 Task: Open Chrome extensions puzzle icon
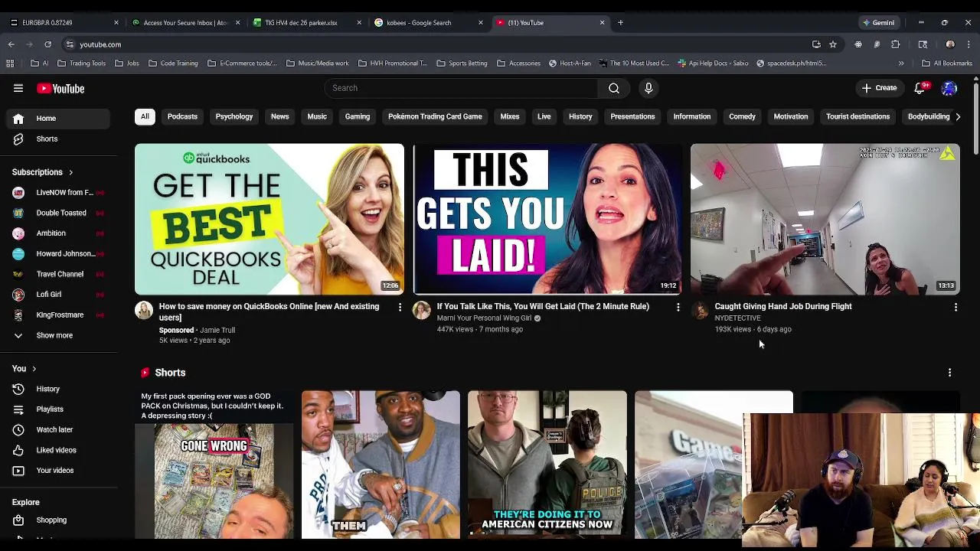pyautogui.click(x=895, y=44)
